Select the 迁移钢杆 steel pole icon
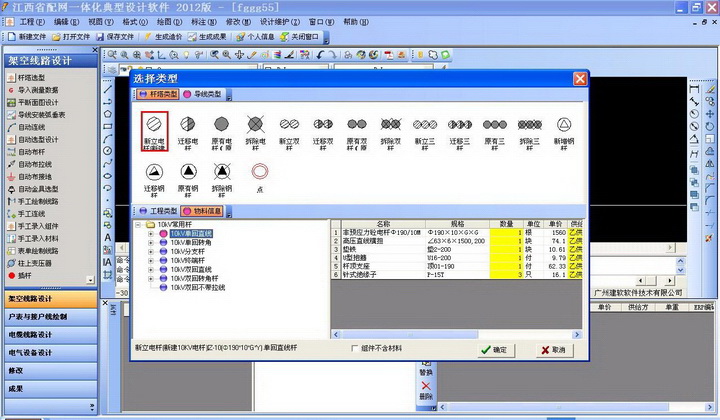The width and height of the screenshot is (720, 420). (154, 179)
